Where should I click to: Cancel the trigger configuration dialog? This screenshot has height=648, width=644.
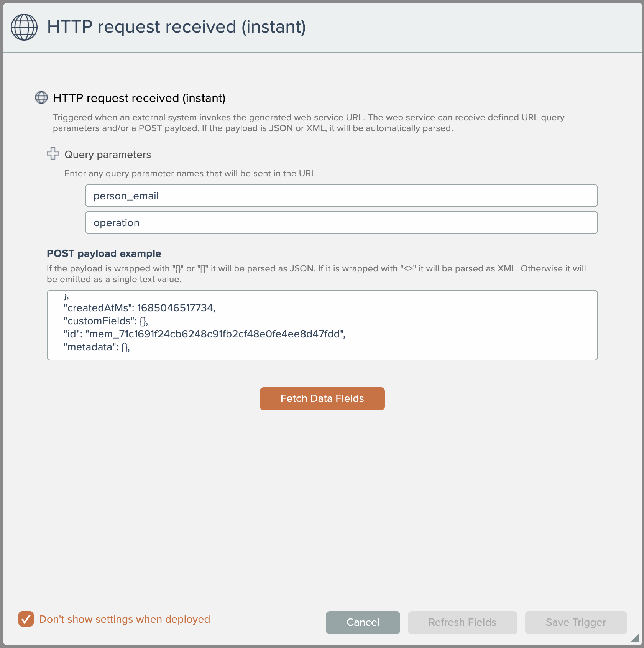(363, 622)
